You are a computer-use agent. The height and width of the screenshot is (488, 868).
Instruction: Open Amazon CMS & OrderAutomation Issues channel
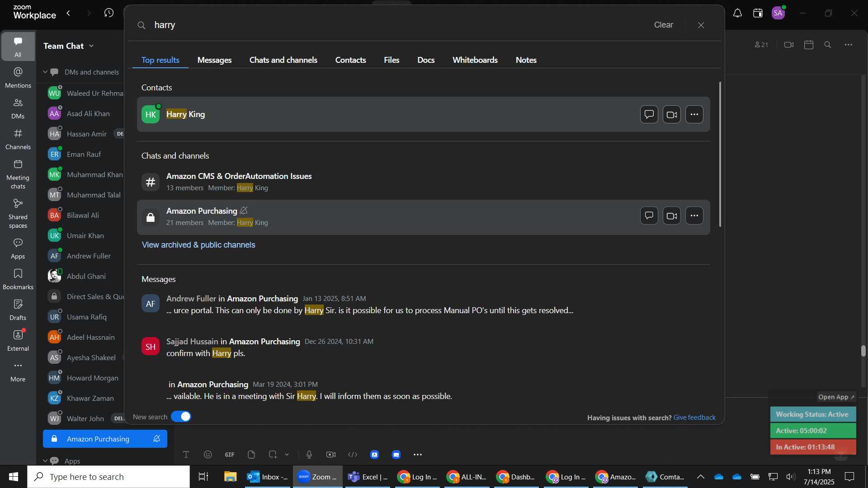pos(423,182)
